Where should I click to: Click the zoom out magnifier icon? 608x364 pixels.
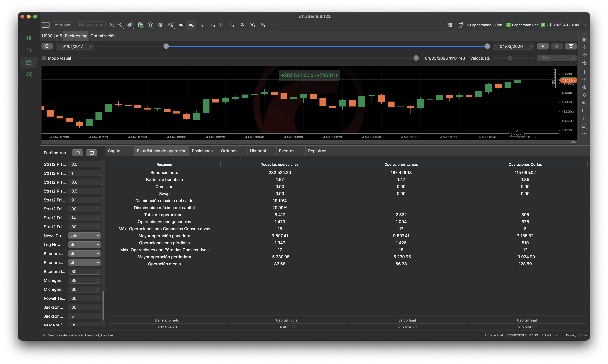coord(112,25)
